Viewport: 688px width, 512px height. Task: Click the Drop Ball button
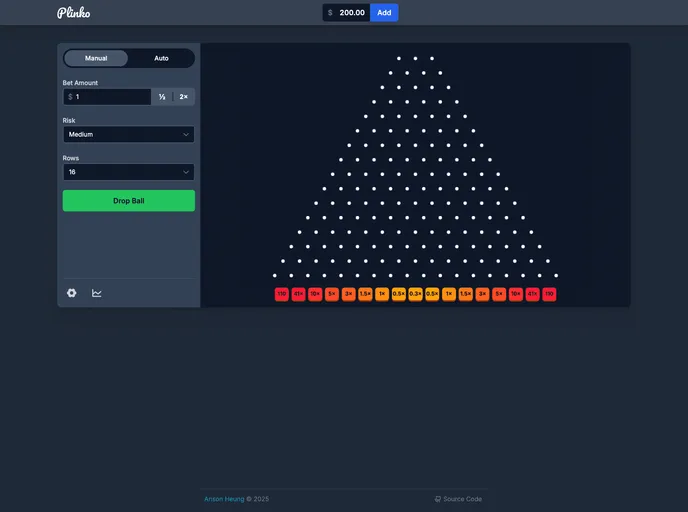(x=129, y=201)
